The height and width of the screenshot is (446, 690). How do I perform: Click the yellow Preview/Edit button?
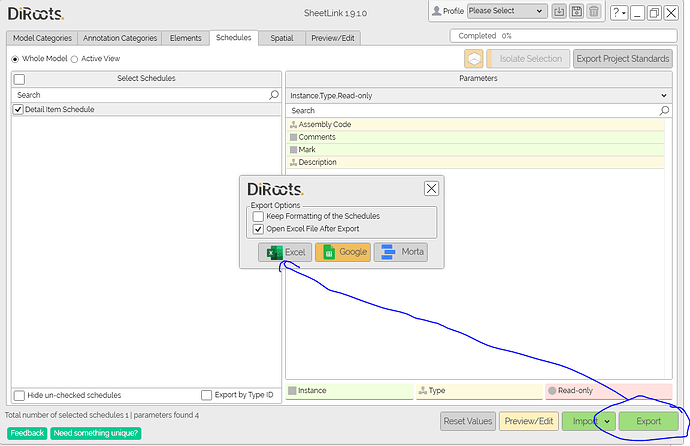pos(529,421)
